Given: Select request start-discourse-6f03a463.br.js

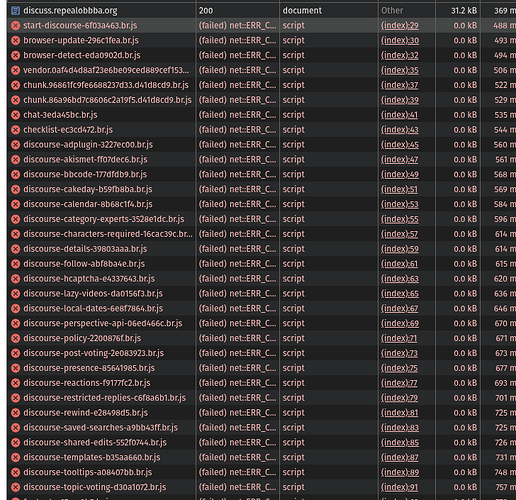Looking at the screenshot, I should [x=80, y=26].
